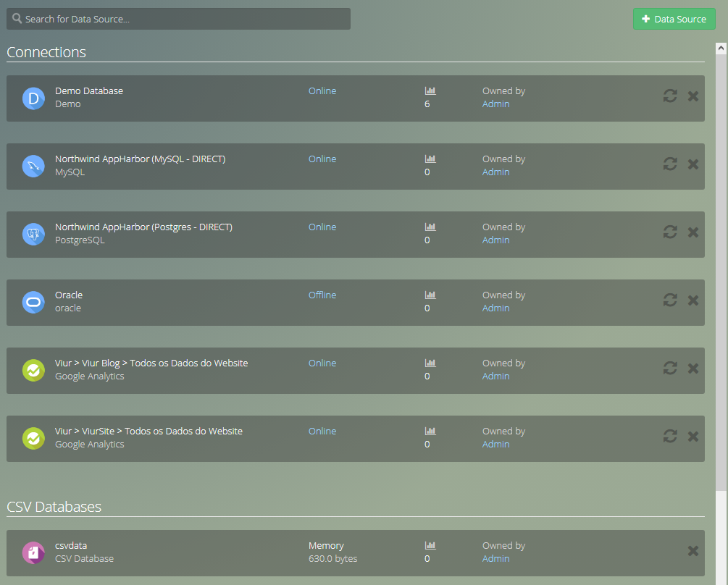Open Admin owner link for Northwind Postgres
This screenshot has width=728, height=585.
tap(496, 240)
